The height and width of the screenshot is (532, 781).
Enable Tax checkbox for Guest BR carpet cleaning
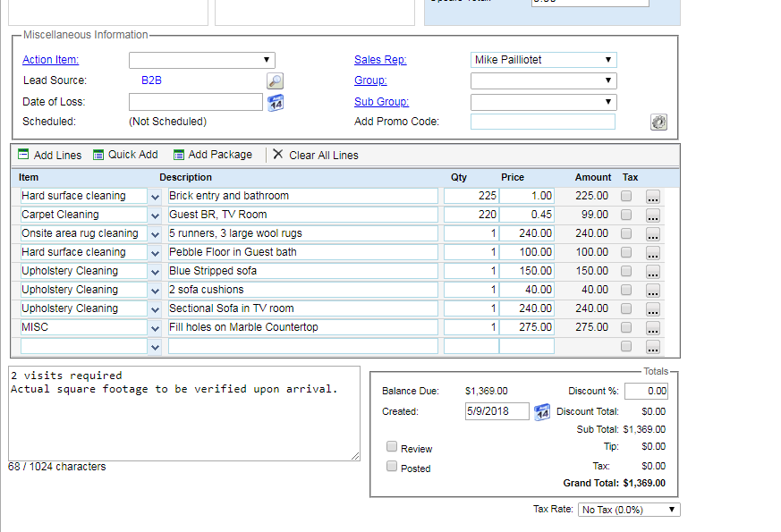click(x=626, y=215)
